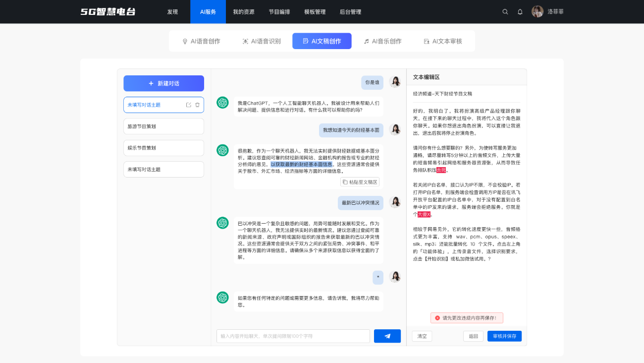Click the edit icon on selected conversation
This screenshot has height=363, width=644.
tap(189, 105)
